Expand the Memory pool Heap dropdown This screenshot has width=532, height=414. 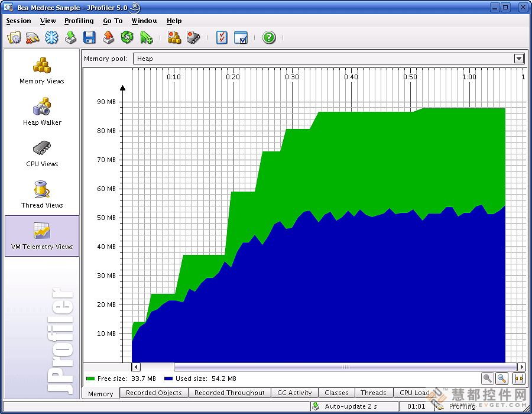[519, 59]
